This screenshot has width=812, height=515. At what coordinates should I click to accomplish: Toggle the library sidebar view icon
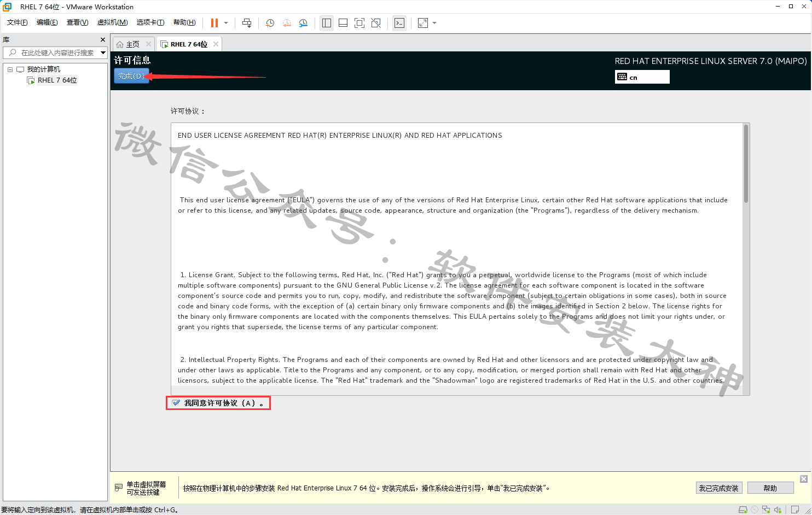tap(327, 23)
